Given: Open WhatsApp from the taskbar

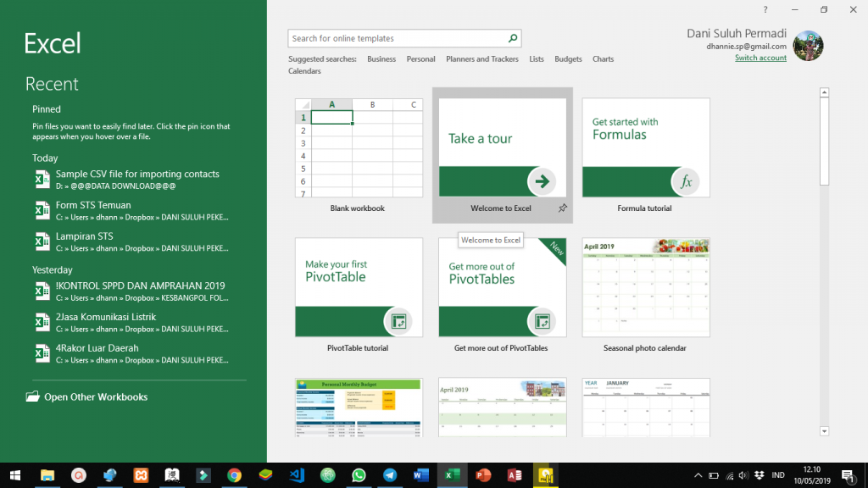Looking at the screenshot, I should click(359, 475).
